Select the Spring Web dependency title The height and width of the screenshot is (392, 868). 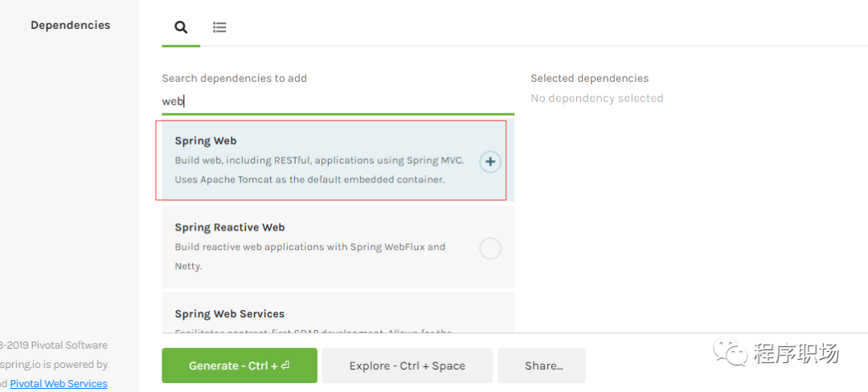206,141
